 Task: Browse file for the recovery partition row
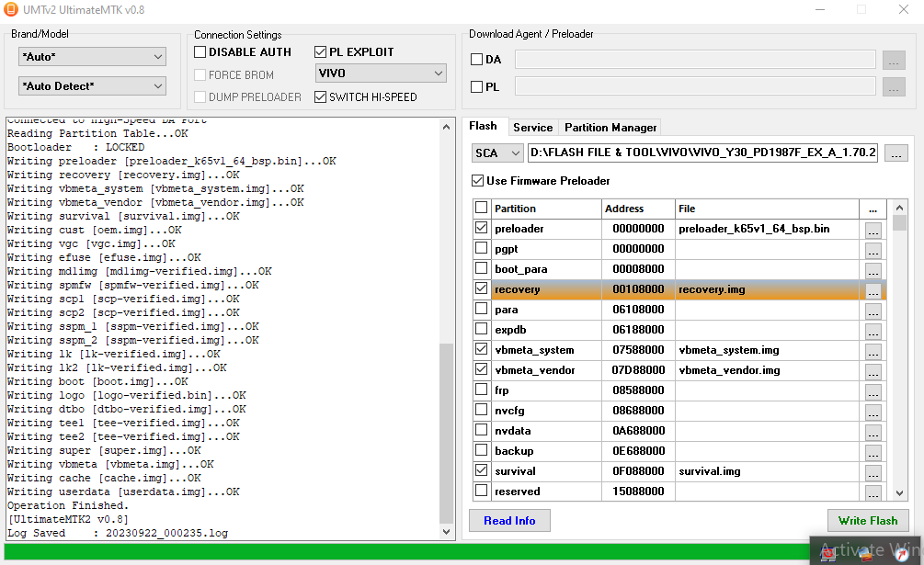click(x=873, y=290)
